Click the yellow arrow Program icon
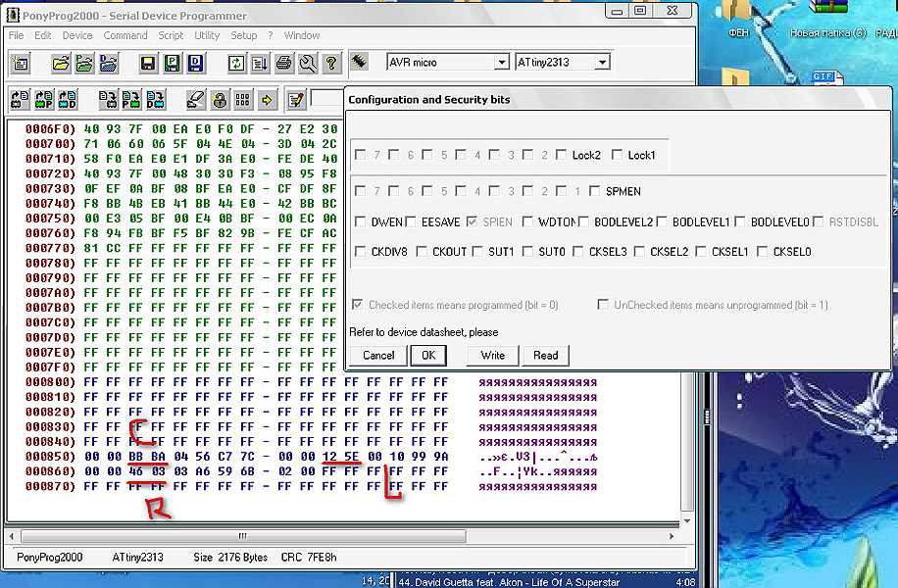 click(267, 100)
